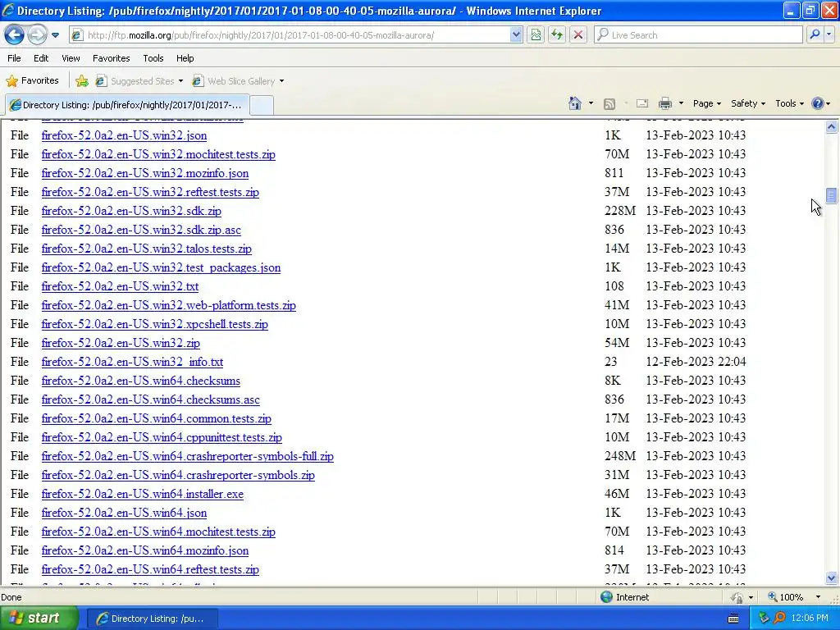Viewport: 840px width, 630px height.
Task: Open the Help menu
Action: tap(185, 58)
